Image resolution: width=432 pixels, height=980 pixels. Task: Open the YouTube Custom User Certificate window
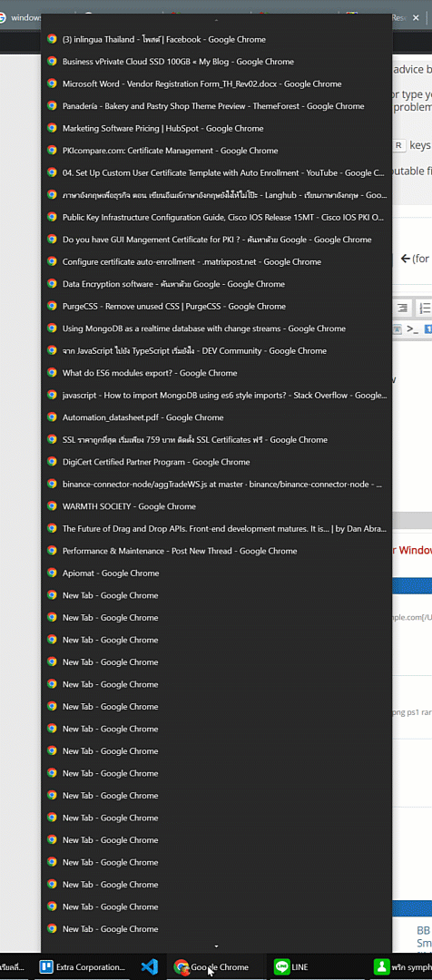click(216, 172)
